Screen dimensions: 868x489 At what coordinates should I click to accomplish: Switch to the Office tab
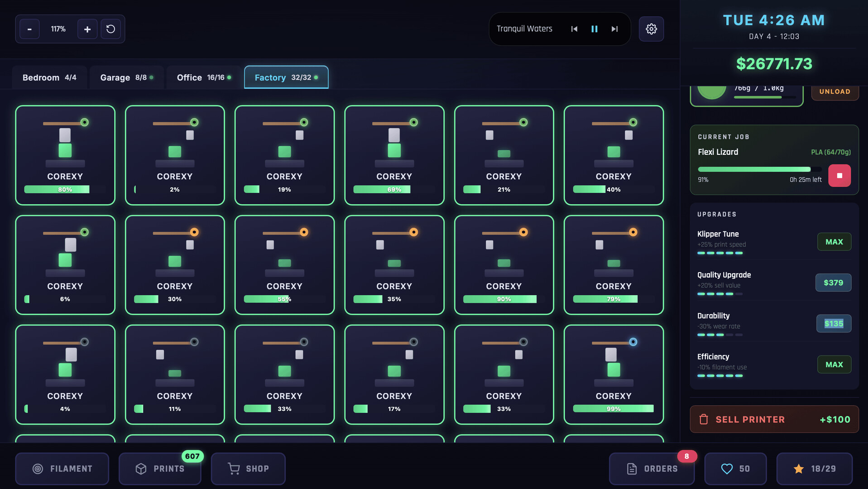coord(203,77)
